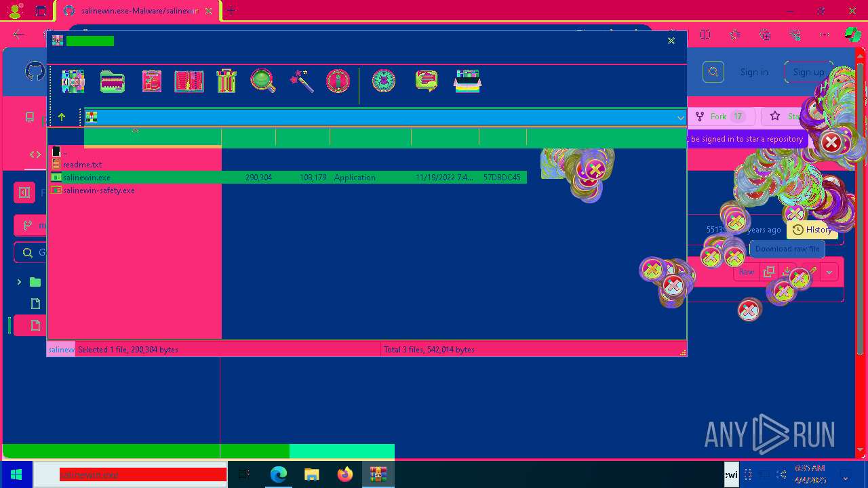Launch the WinRAR Wizard wand icon

pos(302,81)
